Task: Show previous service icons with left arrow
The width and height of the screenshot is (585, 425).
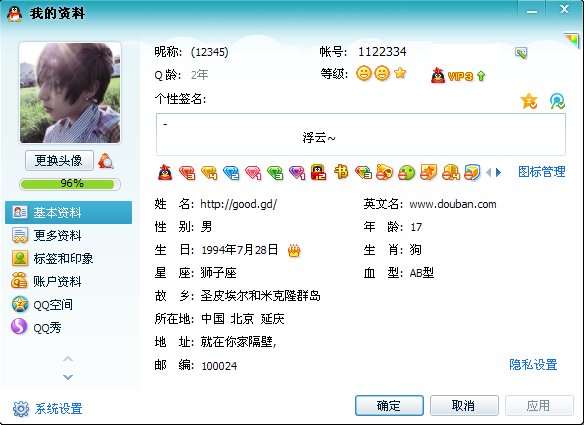Action: pos(489,172)
